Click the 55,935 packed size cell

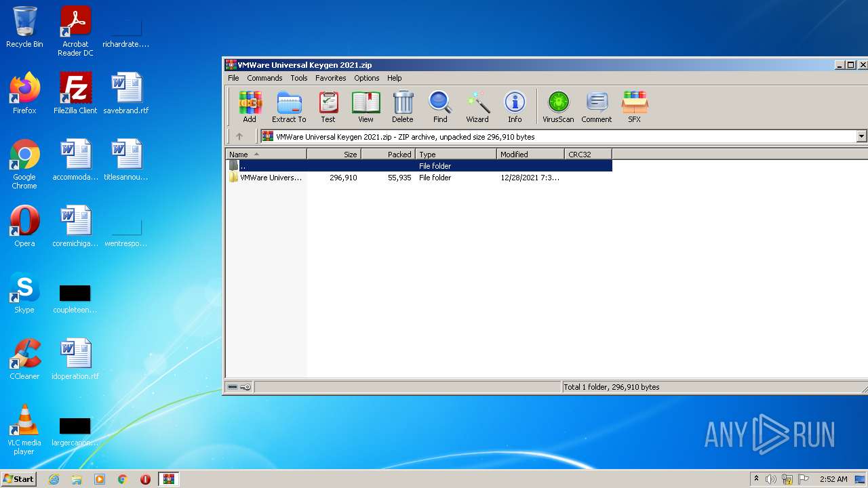(399, 178)
